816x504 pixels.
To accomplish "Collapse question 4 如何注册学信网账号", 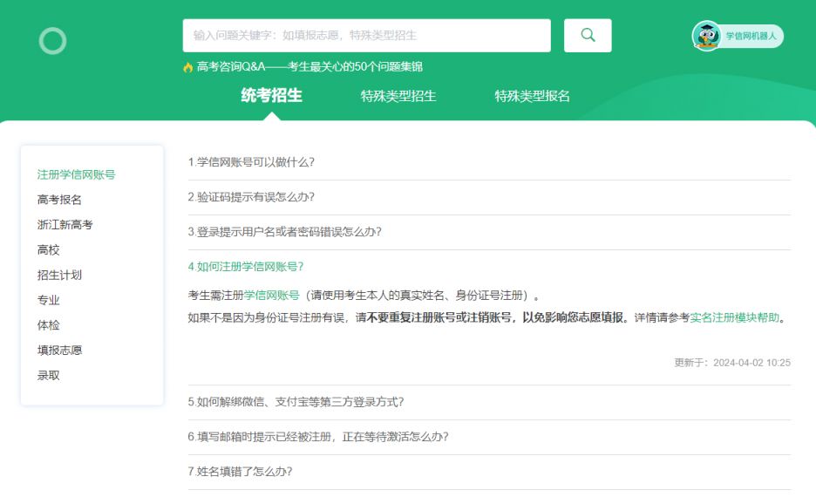I will click(x=246, y=267).
